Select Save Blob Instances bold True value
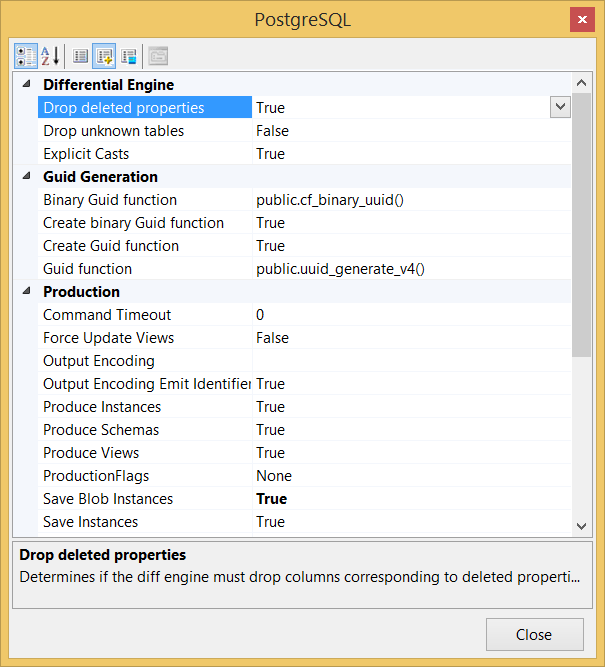605x667 pixels. pos(272,499)
